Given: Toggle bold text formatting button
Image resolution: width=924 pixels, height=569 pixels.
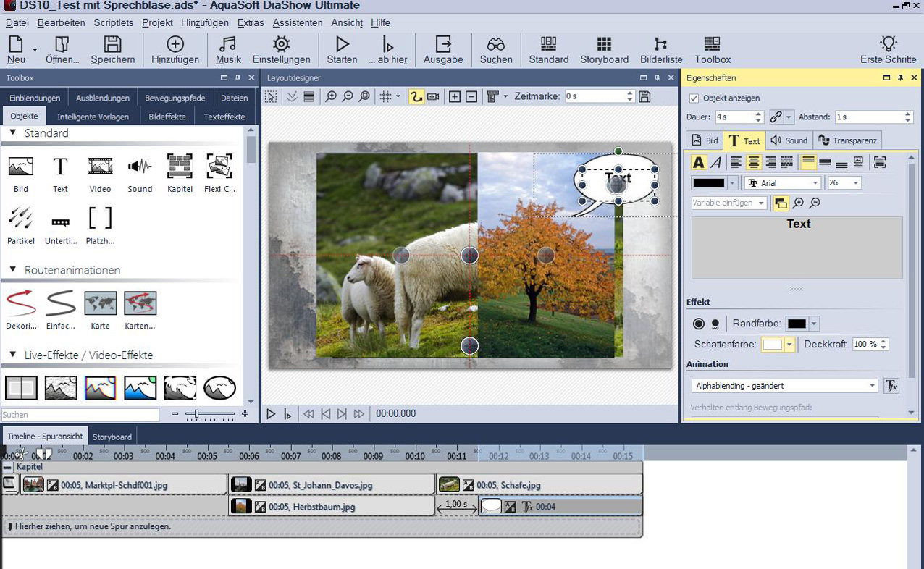Looking at the screenshot, I should tap(698, 162).
